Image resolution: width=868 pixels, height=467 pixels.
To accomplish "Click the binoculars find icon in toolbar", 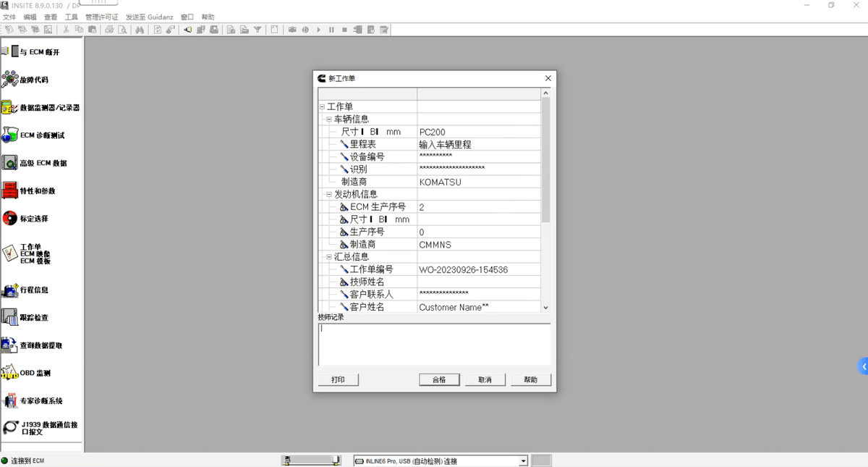I will [x=139, y=30].
